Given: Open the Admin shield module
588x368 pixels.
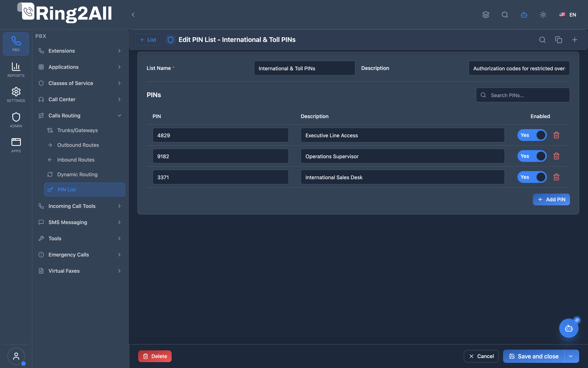Looking at the screenshot, I should [16, 120].
